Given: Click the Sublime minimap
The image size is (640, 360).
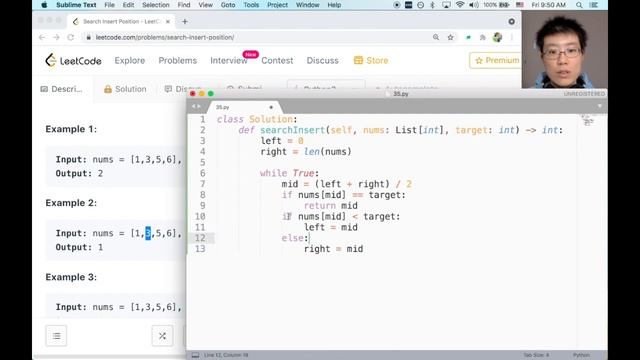Looking at the screenshot, I should point(587,120).
